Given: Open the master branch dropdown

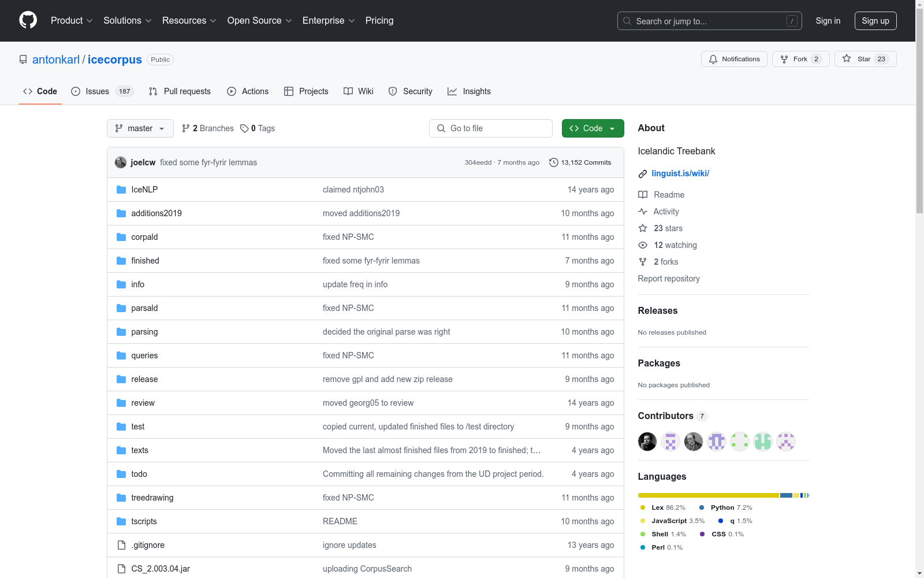Looking at the screenshot, I should coord(140,128).
